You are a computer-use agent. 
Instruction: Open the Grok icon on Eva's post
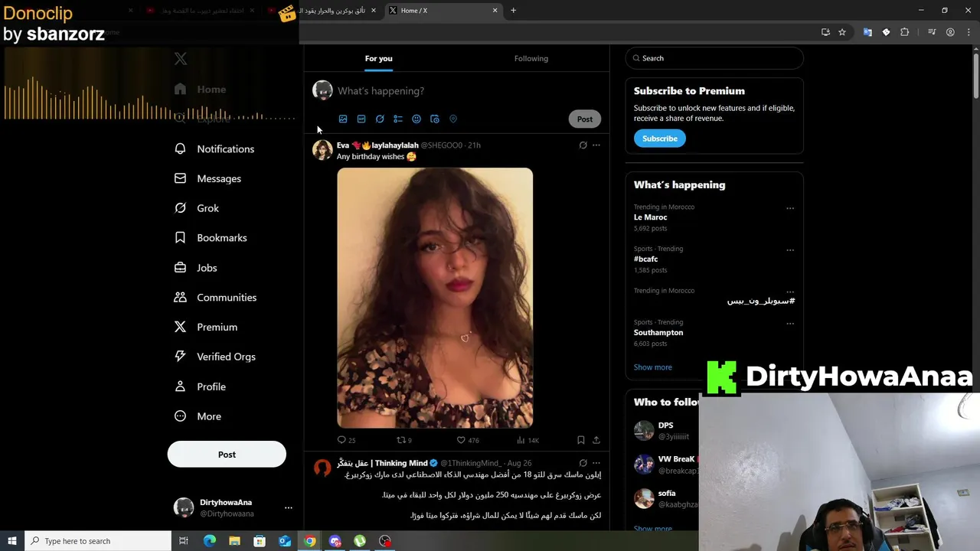(583, 145)
